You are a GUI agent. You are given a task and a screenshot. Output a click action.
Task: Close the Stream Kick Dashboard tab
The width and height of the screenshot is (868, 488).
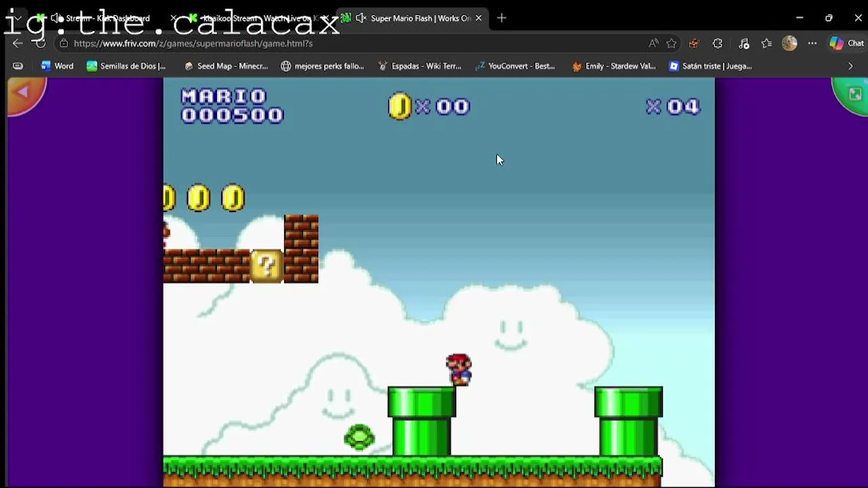(174, 18)
